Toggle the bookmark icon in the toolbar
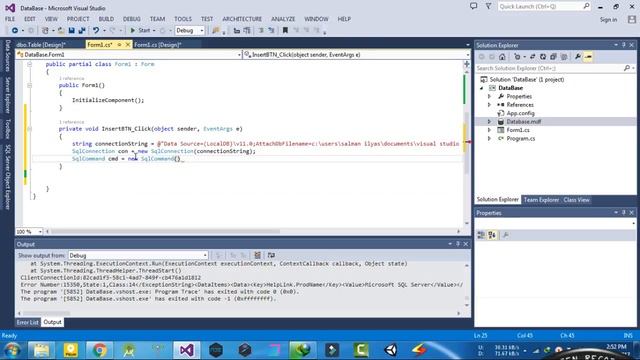The width and height of the screenshot is (640, 360). [x=285, y=31]
